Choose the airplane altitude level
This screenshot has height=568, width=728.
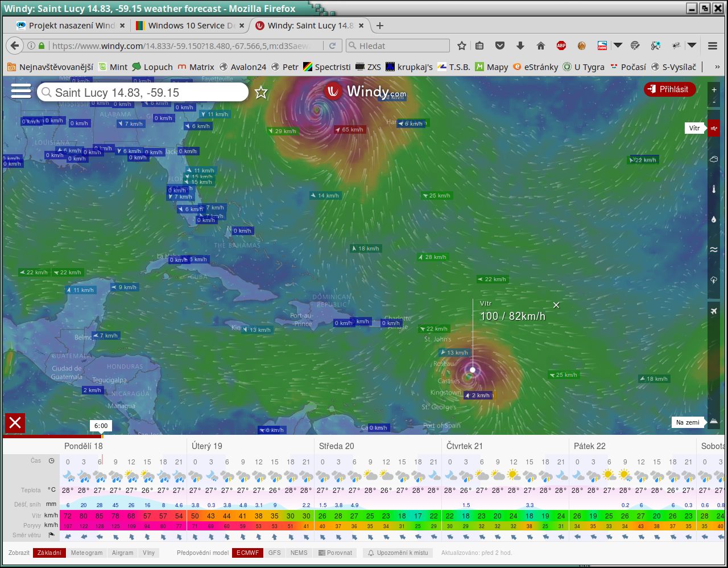click(714, 311)
